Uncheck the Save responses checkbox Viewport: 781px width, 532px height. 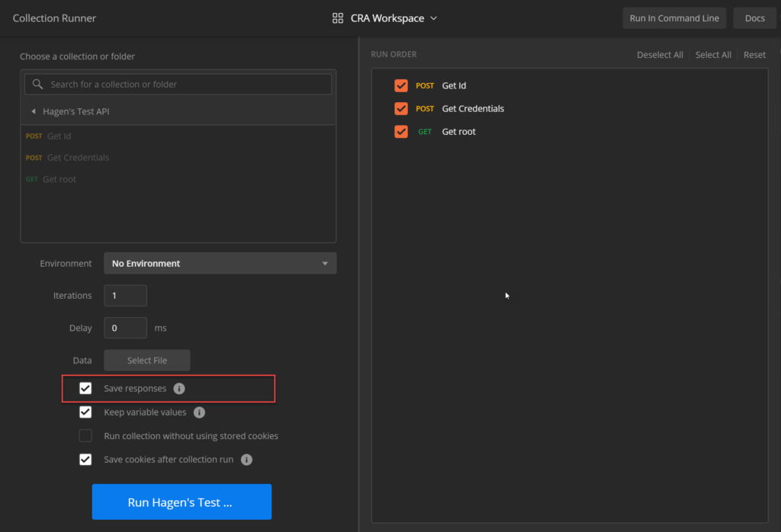click(86, 389)
